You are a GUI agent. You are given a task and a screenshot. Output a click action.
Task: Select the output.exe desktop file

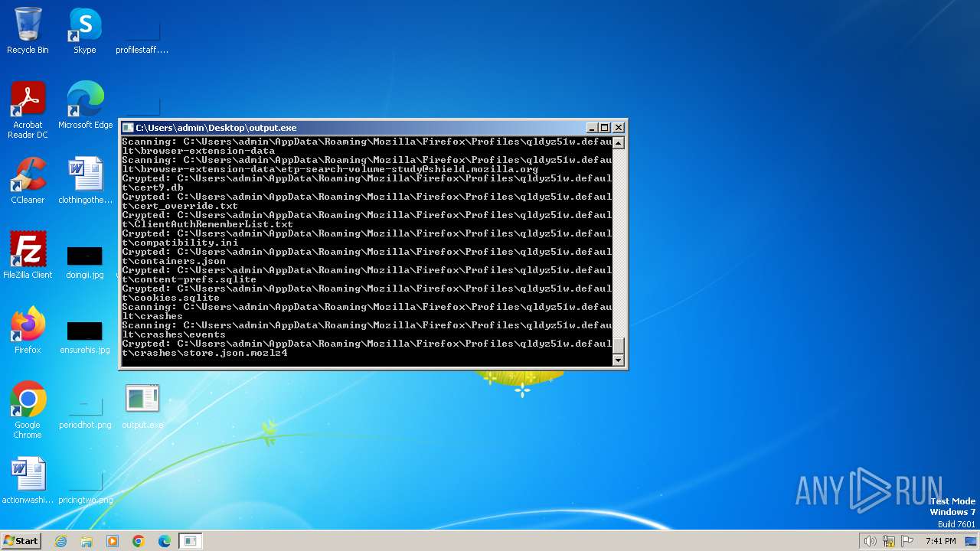click(x=142, y=406)
